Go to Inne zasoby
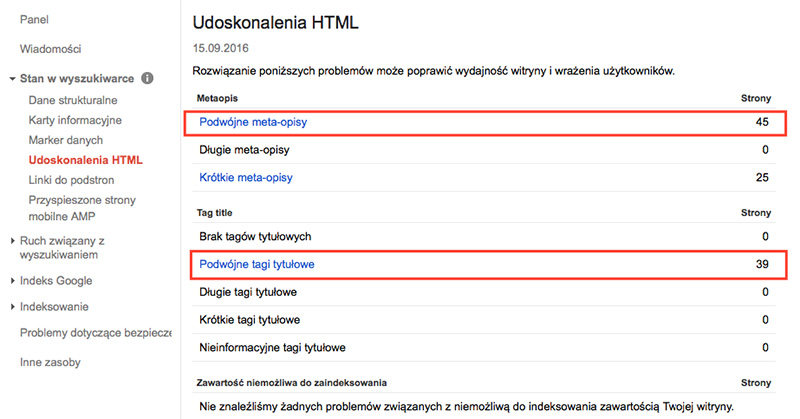The width and height of the screenshot is (800, 419). click(x=50, y=362)
